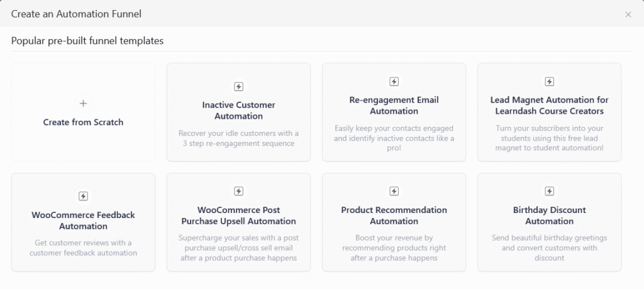Choose Inactive Customer Automation template title

238,111
